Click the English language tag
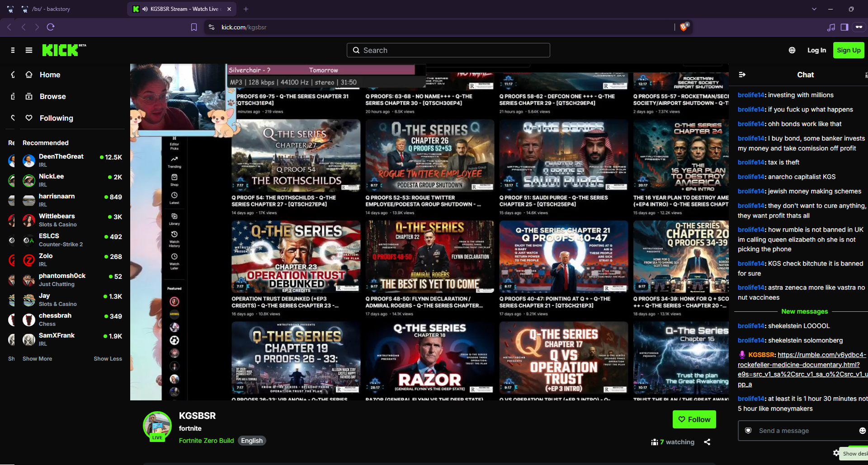This screenshot has width=868, height=465. point(252,441)
